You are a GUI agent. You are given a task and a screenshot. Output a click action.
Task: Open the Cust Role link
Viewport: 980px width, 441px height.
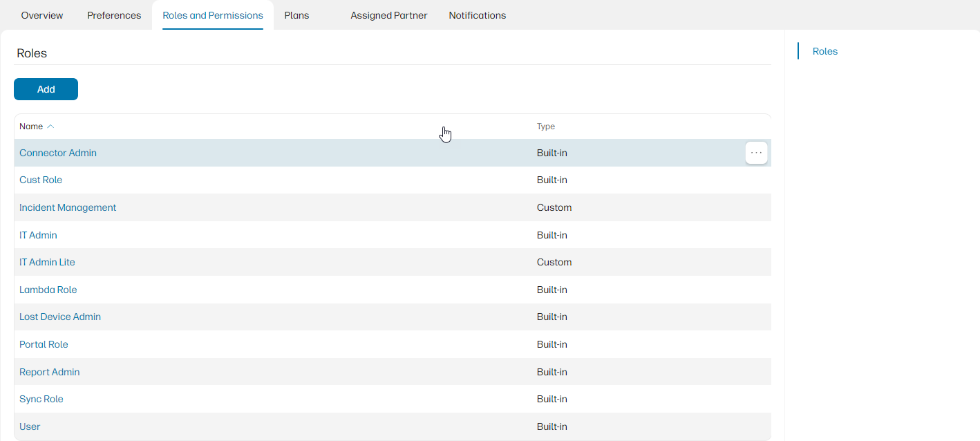[x=41, y=180]
